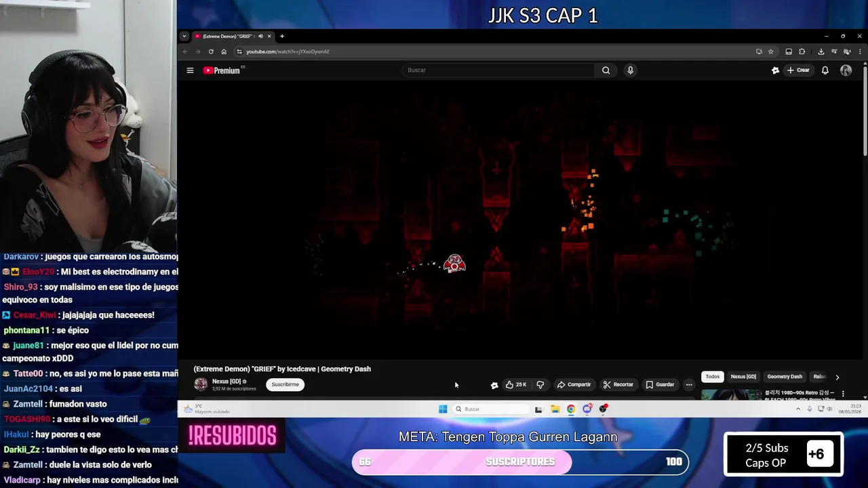Screen dimensions: 868x488
Task: Click the Windows taskbar Buscar search box
Action: tap(491, 409)
